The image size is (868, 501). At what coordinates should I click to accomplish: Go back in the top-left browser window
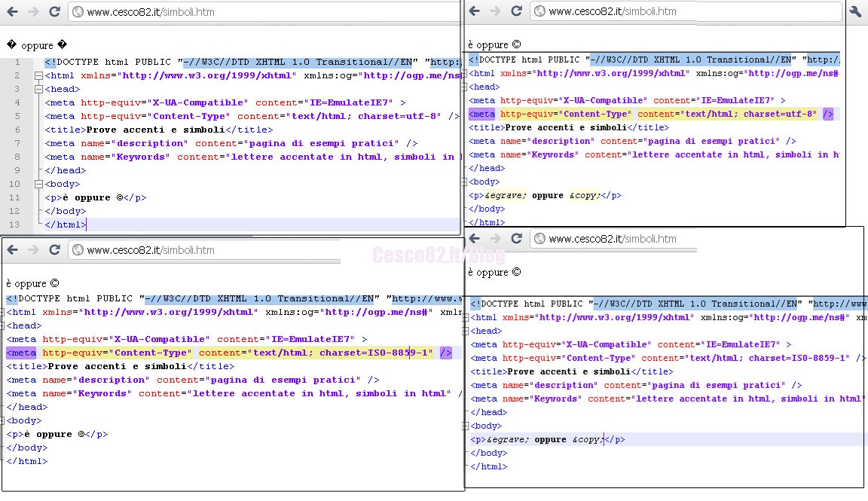(12, 11)
